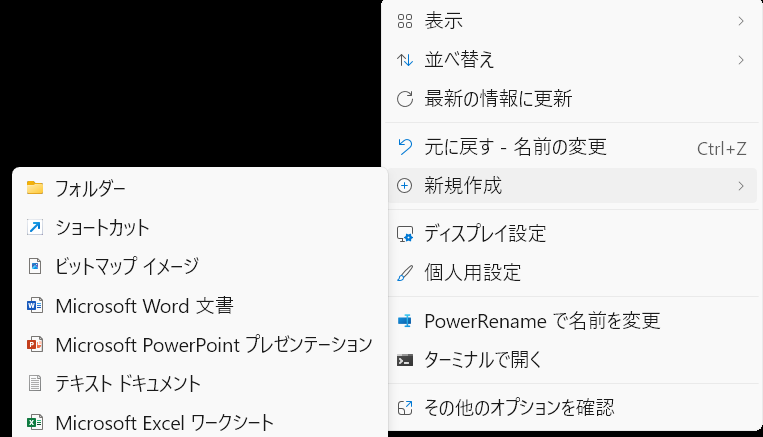Select 最新の情報に更新 to refresh
The width and height of the screenshot is (763, 437).
click(x=572, y=99)
